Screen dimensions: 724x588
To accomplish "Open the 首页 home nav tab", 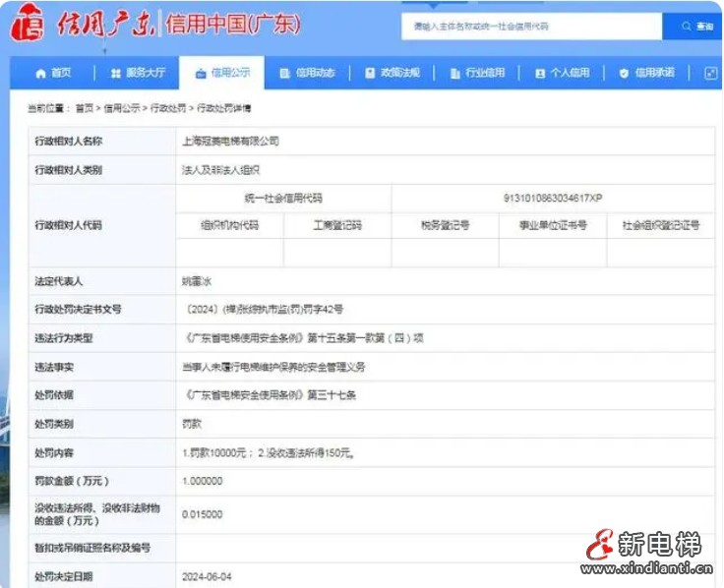I will 53,73.
